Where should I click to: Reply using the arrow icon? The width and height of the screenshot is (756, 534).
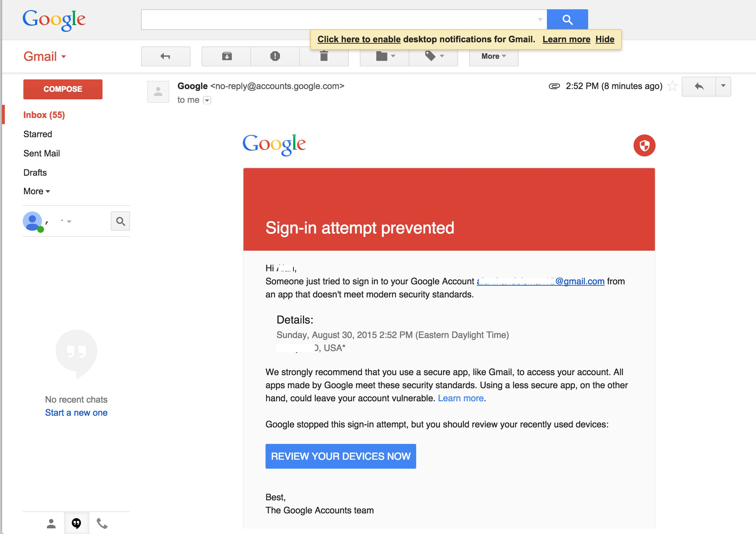click(x=699, y=86)
